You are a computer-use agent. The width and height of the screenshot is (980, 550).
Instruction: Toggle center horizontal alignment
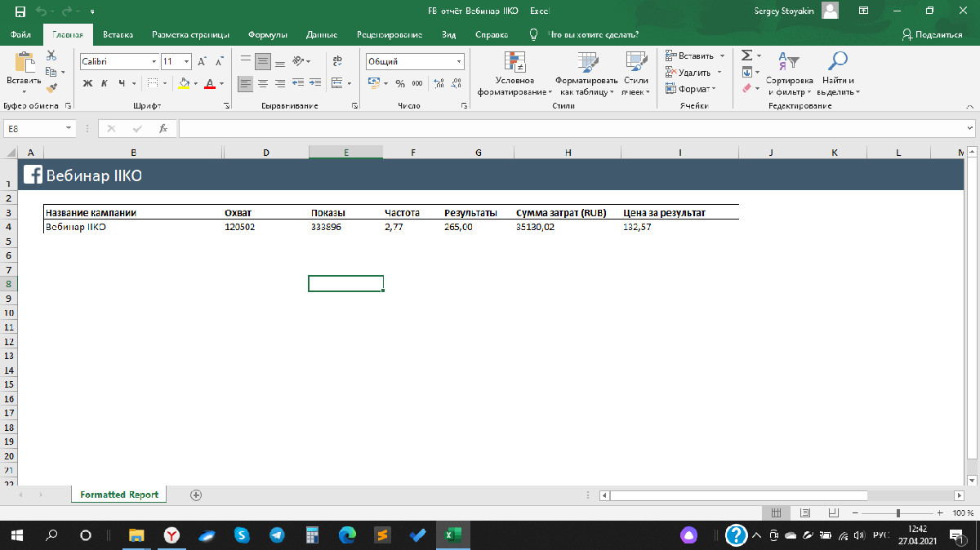click(262, 83)
